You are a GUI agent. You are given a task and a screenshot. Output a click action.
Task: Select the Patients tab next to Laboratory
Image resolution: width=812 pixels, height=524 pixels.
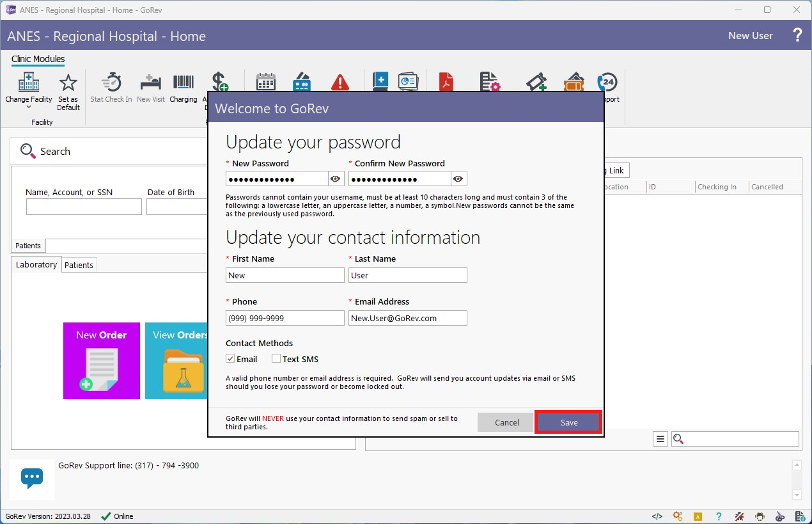pyautogui.click(x=79, y=265)
